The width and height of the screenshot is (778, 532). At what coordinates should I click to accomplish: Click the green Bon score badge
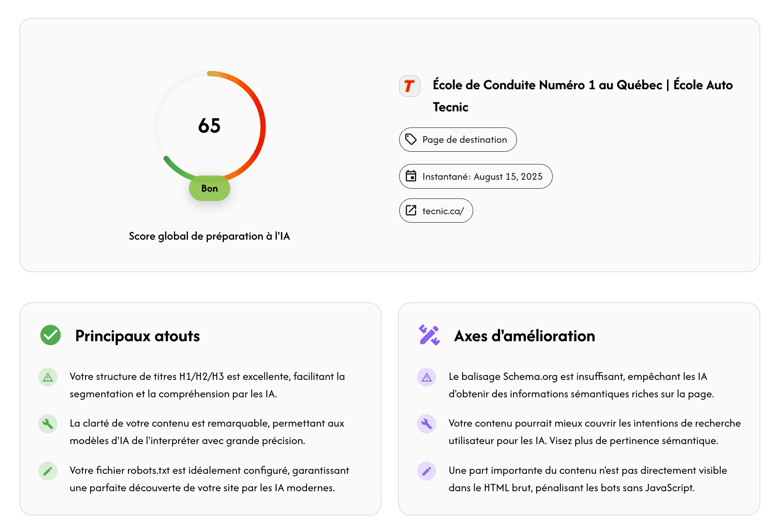coord(210,188)
